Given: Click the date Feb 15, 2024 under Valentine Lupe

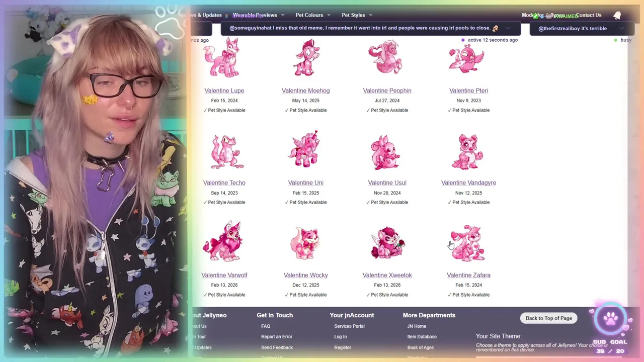Looking at the screenshot, I should (x=224, y=101).
